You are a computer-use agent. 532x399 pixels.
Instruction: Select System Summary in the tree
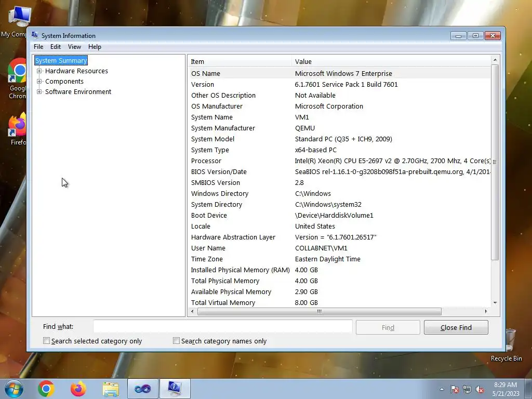click(x=61, y=60)
